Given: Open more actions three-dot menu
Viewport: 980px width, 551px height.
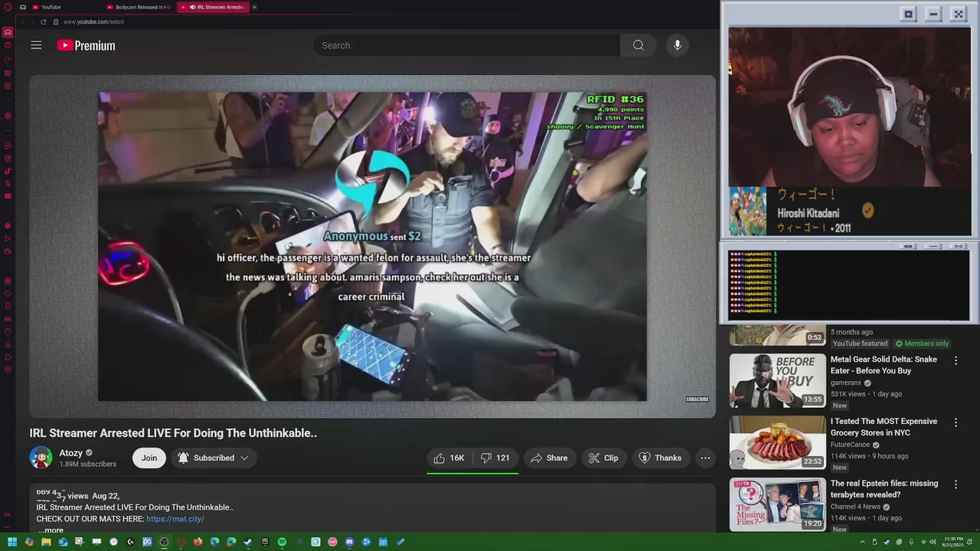Looking at the screenshot, I should coord(705,458).
